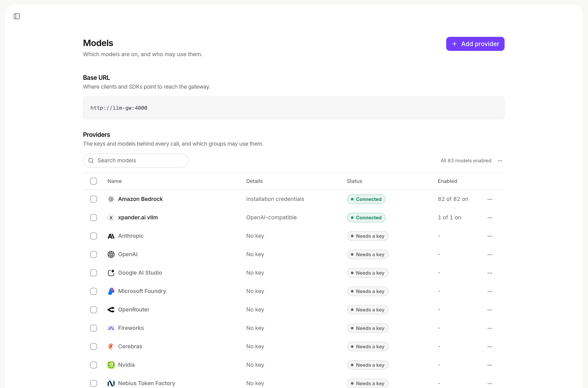This screenshot has width=588, height=388.
Task: Click the Amazon Bedrock logo icon
Action: [111, 199]
